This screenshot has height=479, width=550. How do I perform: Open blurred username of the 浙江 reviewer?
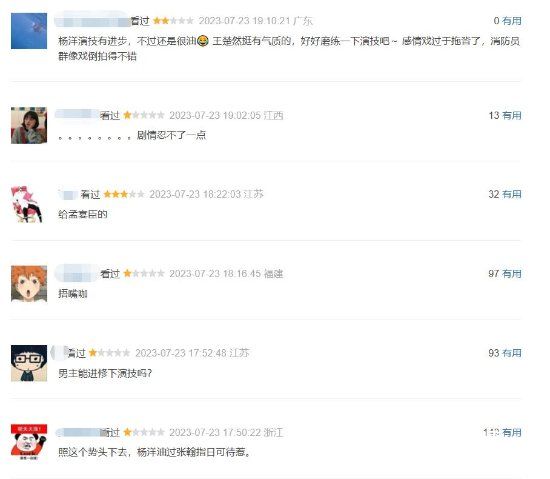(x=78, y=432)
